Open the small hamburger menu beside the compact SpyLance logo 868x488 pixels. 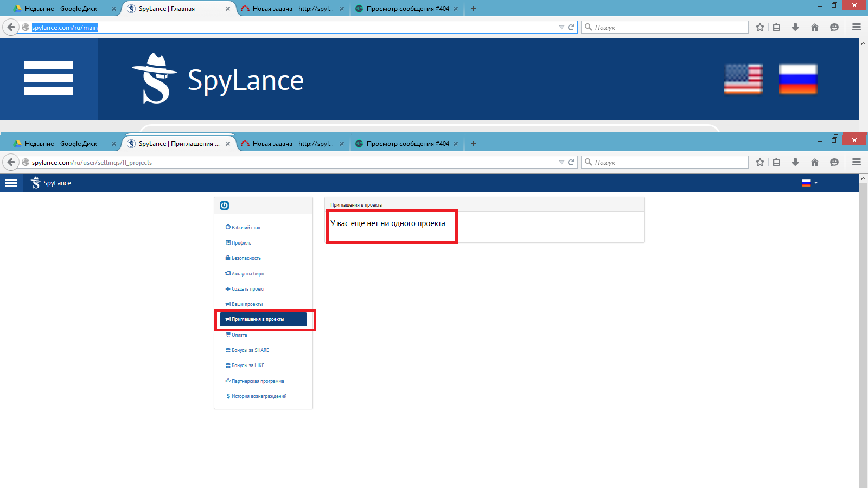point(11,183)
